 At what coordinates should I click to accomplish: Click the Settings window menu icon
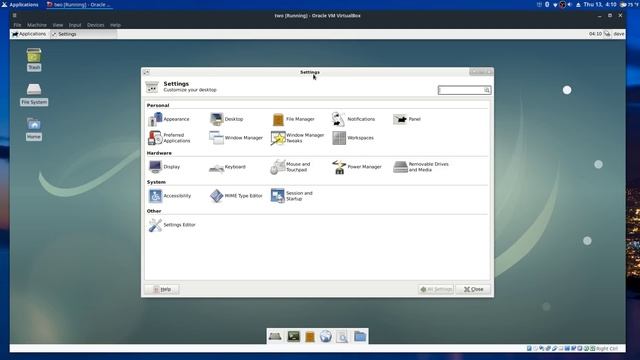[146, 72]
